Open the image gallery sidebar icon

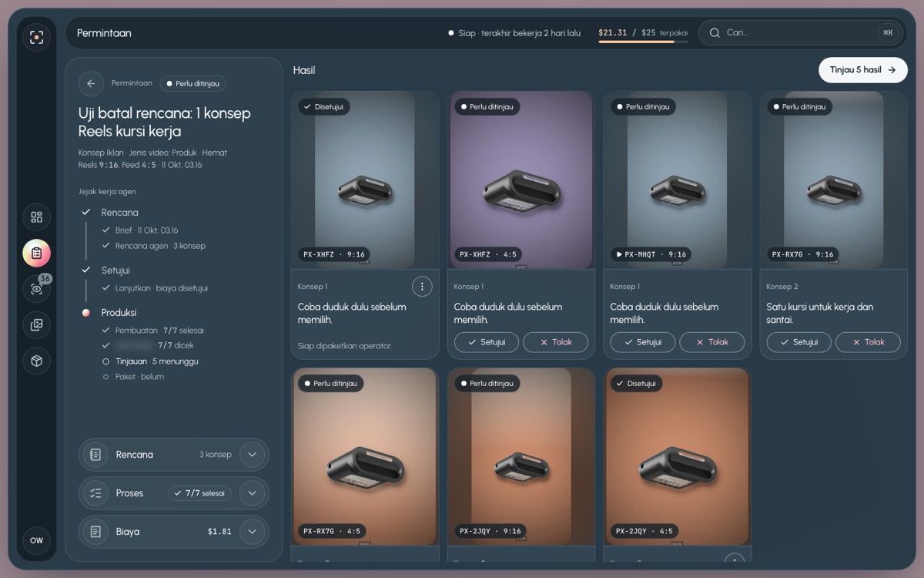[x=36, y=325]
